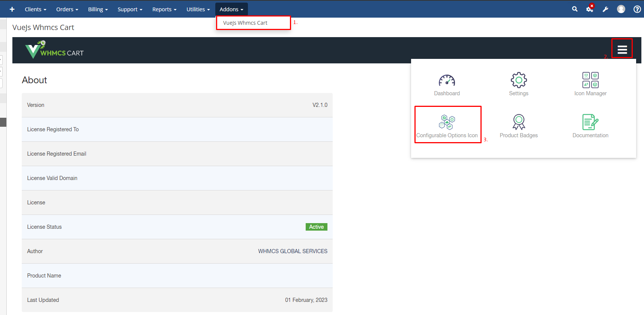Click the search magnifier icon

tap(575, 9)
